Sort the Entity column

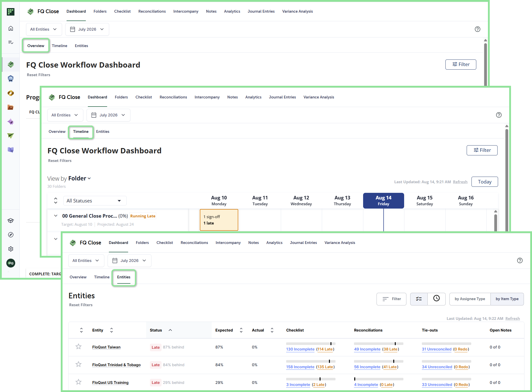point(111,330)
